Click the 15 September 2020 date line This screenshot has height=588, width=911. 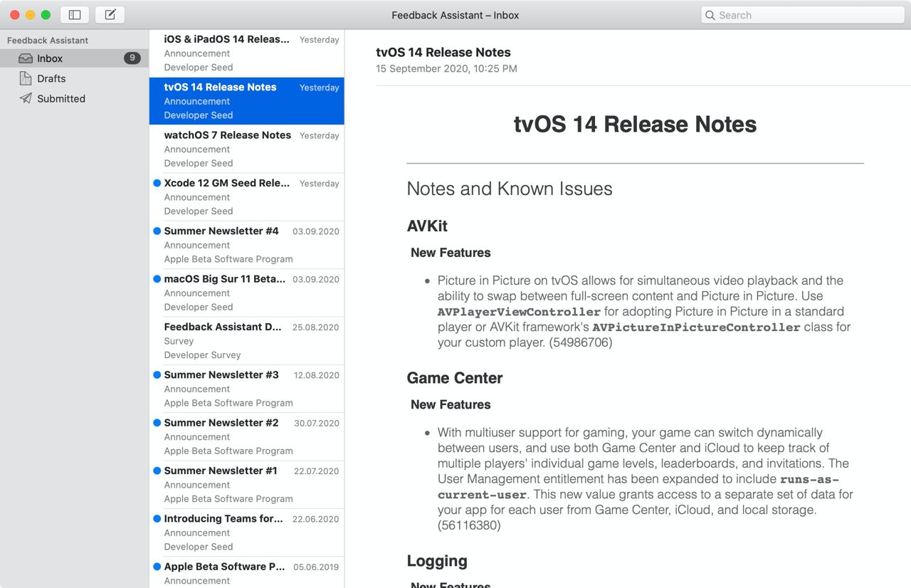point(446,69)
